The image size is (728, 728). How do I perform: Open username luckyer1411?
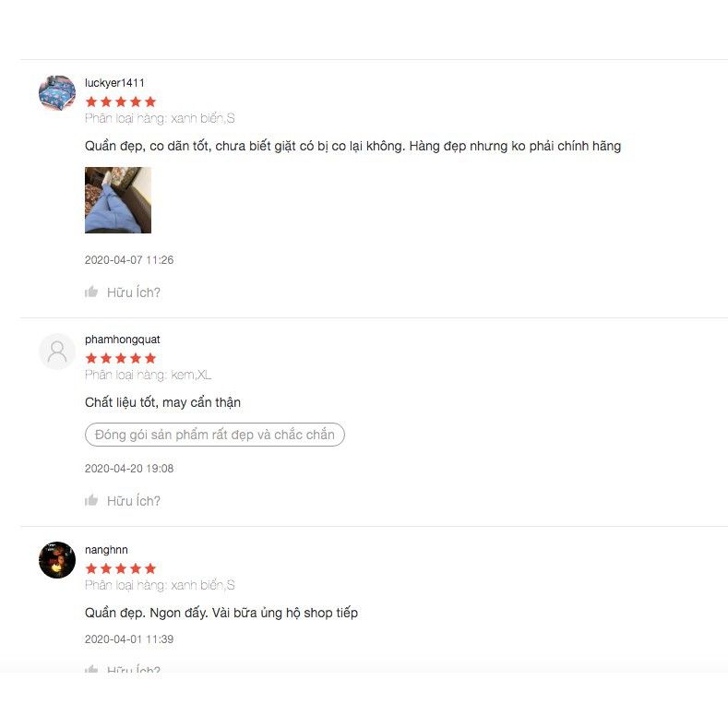114,83
